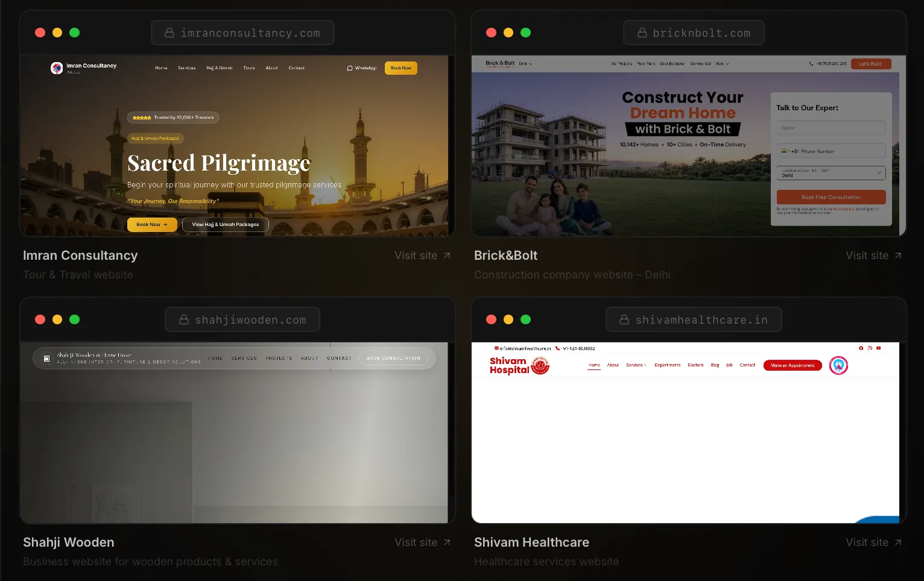This screenshot has height=581, width=924.
Task: Click the arrow icon next to Shahji Wooden Visit site
Action: tap(447, 542)
